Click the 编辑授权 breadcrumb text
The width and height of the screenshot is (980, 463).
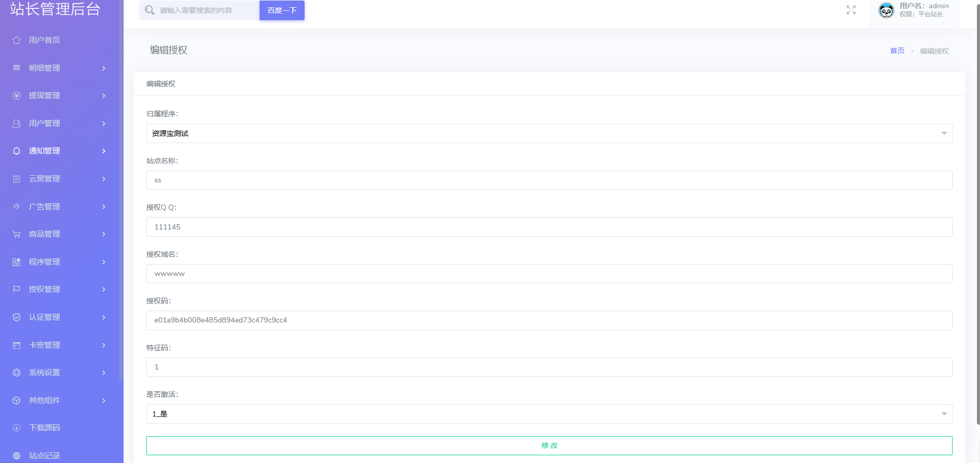pos(934,51)
